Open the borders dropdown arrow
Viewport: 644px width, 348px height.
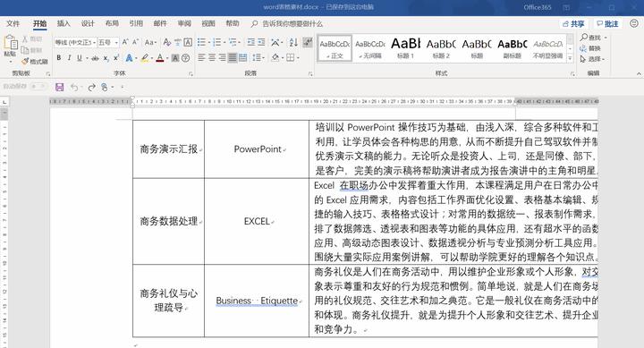pyautogui.click(x=298, y=58)
